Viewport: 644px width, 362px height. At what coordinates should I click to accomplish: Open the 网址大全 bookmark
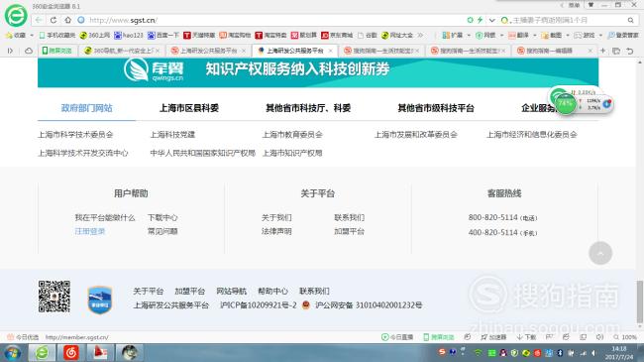coord(397,36)
